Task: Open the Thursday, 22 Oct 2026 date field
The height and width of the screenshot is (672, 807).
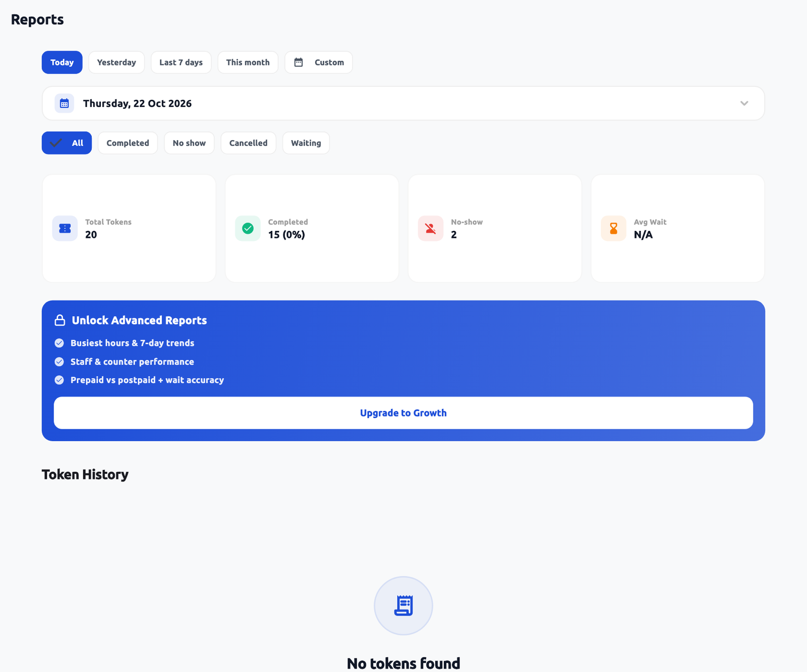Action: click(403, 103)
